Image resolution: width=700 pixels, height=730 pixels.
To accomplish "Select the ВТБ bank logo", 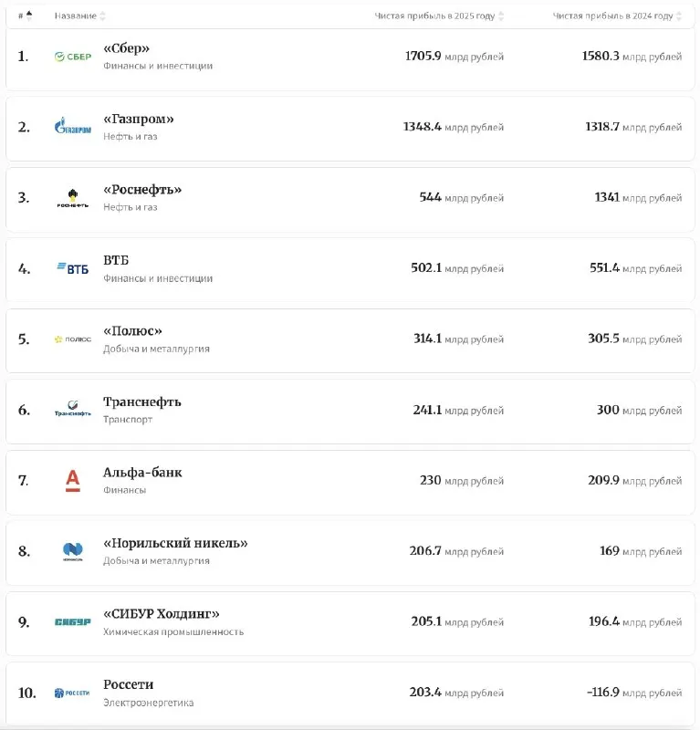I will pos(73,268).
